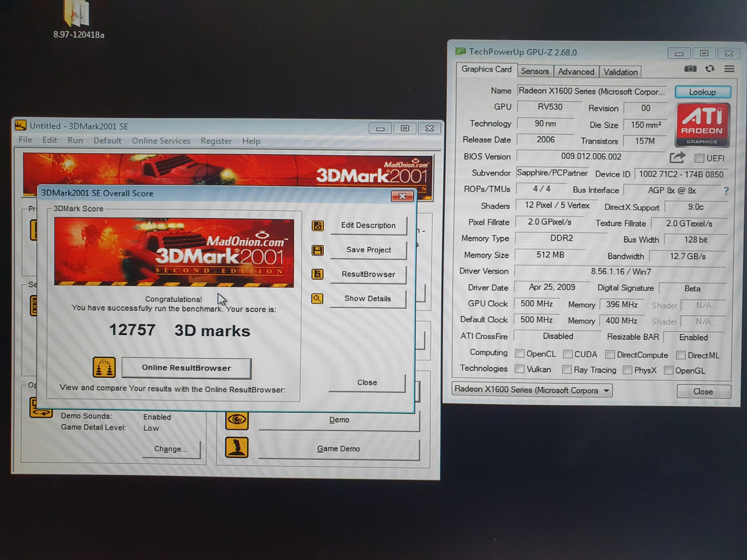This screenshot has width=747, height=560.
Task: Toggle the OpenCL checkbox
Action: (519, 354)
